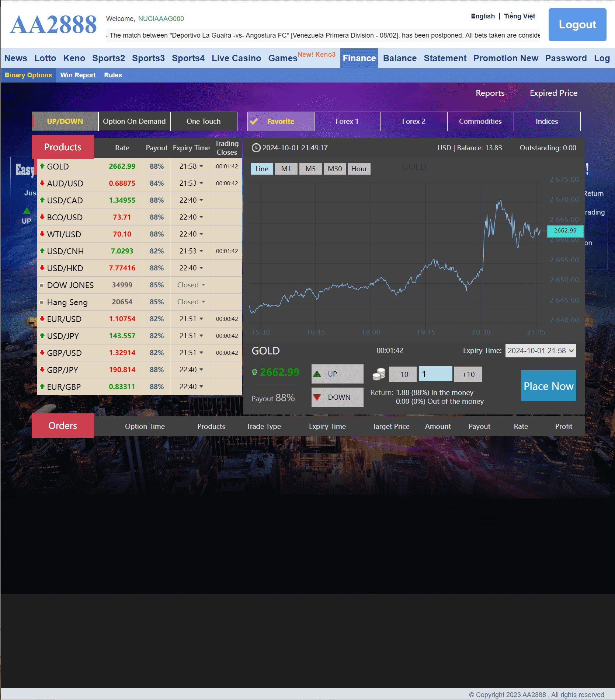Click the clock icon next to the timestamp

tap(256, 148)
